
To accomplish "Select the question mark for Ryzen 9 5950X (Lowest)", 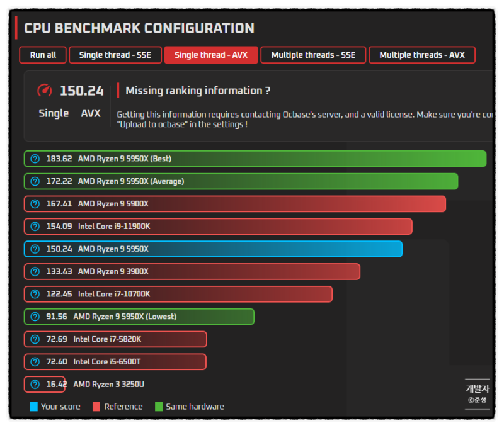I will pos(34,317).
